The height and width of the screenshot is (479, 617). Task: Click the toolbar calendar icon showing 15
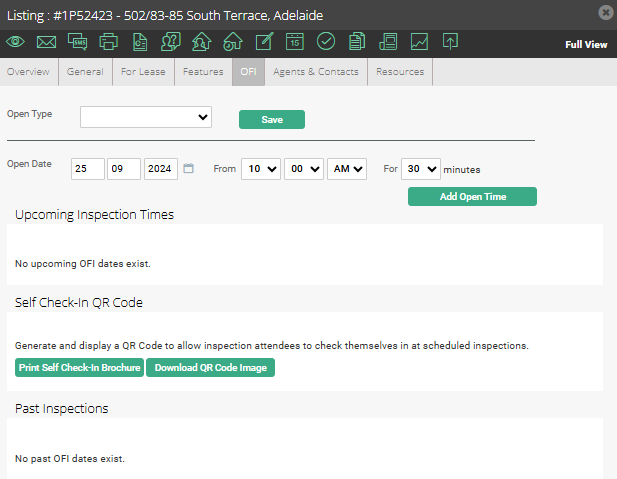pos(294,42)
